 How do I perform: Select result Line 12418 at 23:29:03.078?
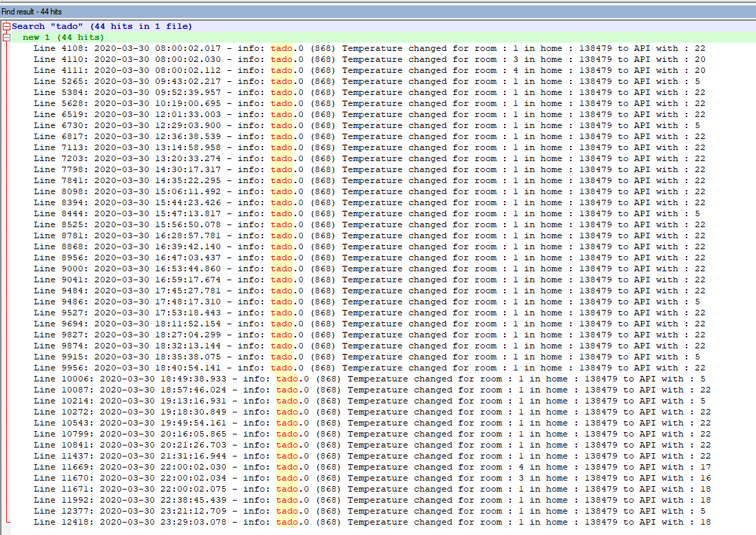coord(372,523)
